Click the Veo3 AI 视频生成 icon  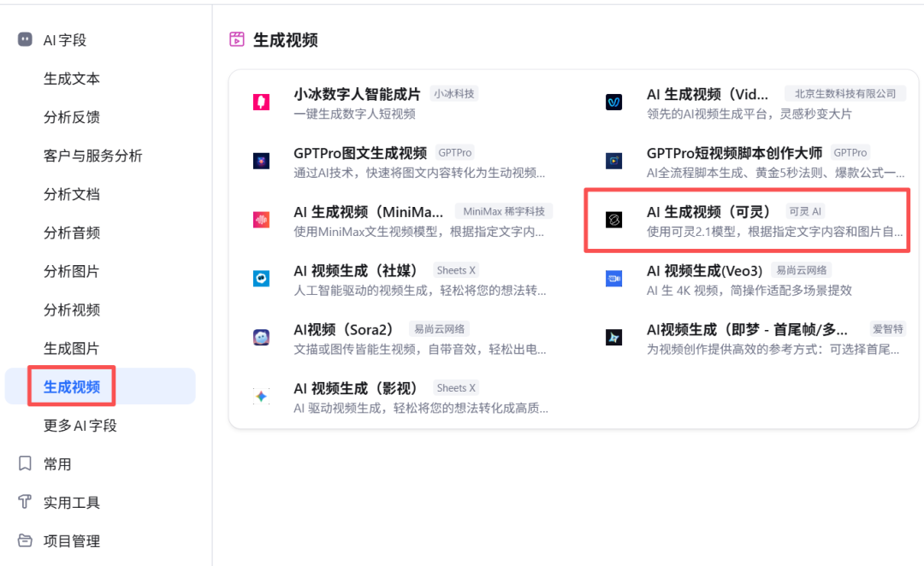tap(613, 277)
